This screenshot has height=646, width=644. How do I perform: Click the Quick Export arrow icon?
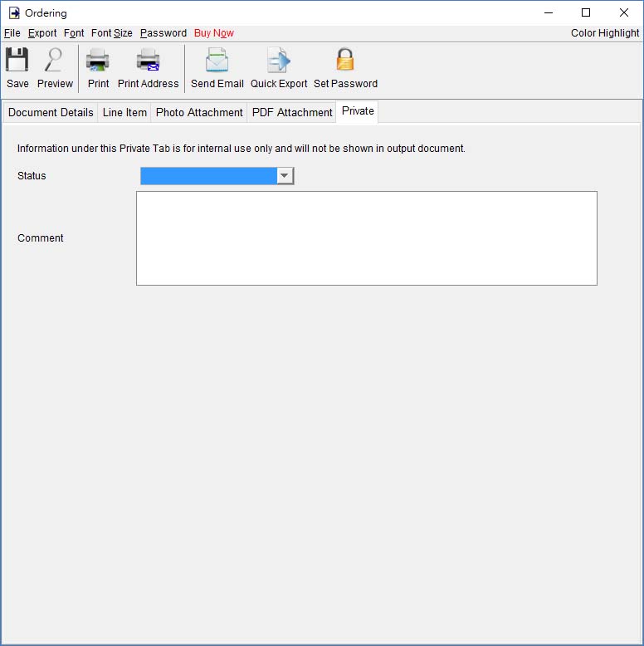tap(278, 59)
